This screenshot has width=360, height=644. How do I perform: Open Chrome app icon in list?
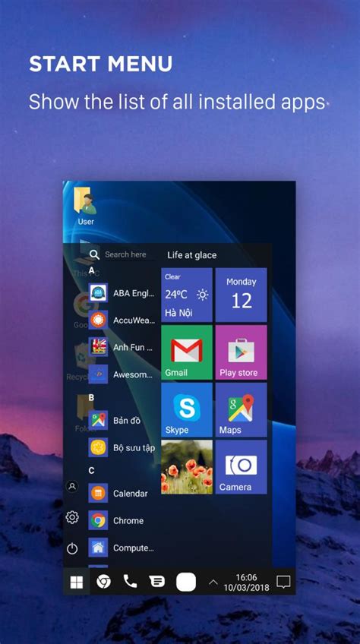(x=98, y=520)
